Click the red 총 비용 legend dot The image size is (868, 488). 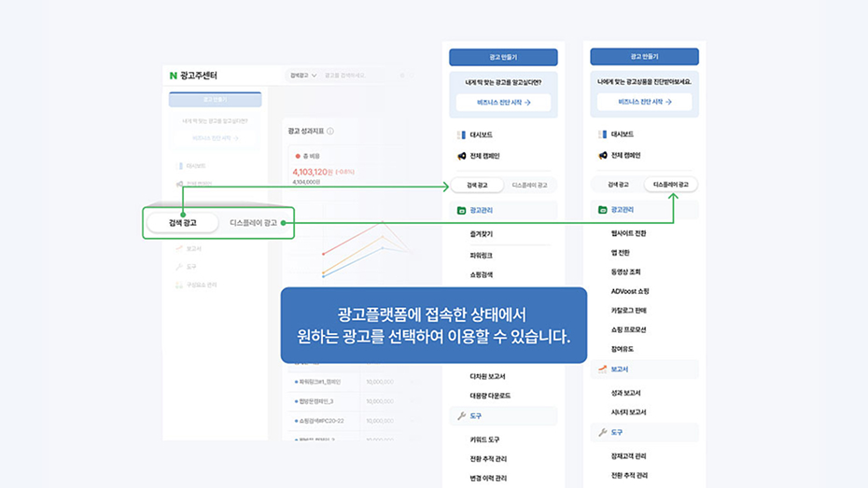[x=298, y=156]
